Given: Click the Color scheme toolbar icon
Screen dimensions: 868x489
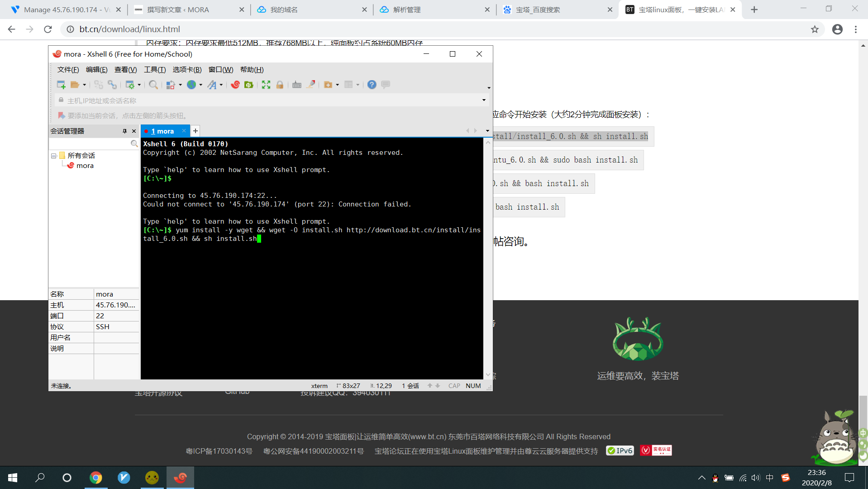Looking at the screenshot, I should [171, 85].
